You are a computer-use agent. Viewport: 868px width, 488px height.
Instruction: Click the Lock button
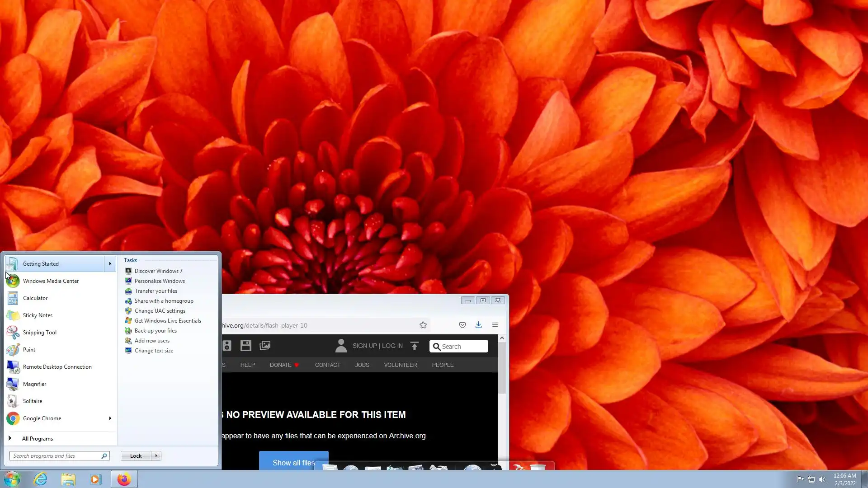click(136, 456)
